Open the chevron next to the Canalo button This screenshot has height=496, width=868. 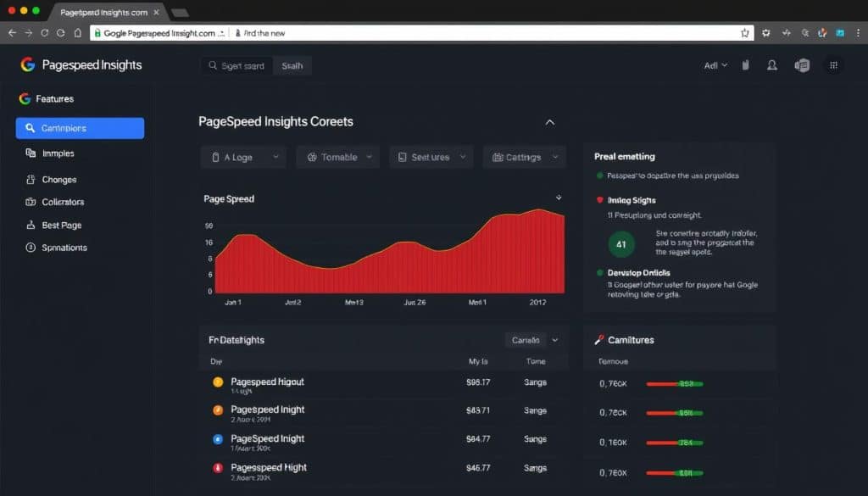[x=555, y=340]
